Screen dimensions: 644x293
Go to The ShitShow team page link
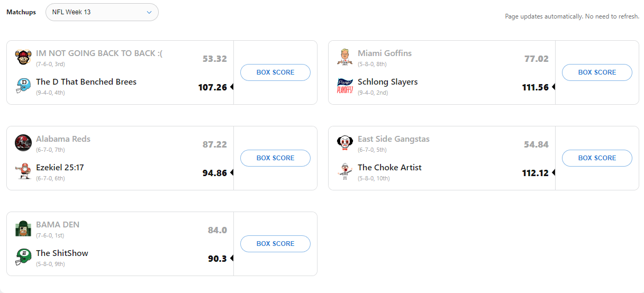[x=62, y=253]
